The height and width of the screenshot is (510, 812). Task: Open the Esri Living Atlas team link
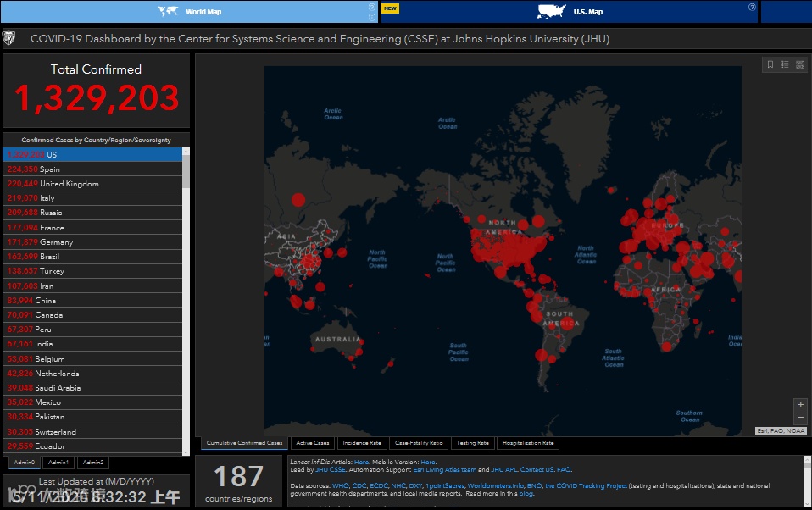tap(444, 470)
